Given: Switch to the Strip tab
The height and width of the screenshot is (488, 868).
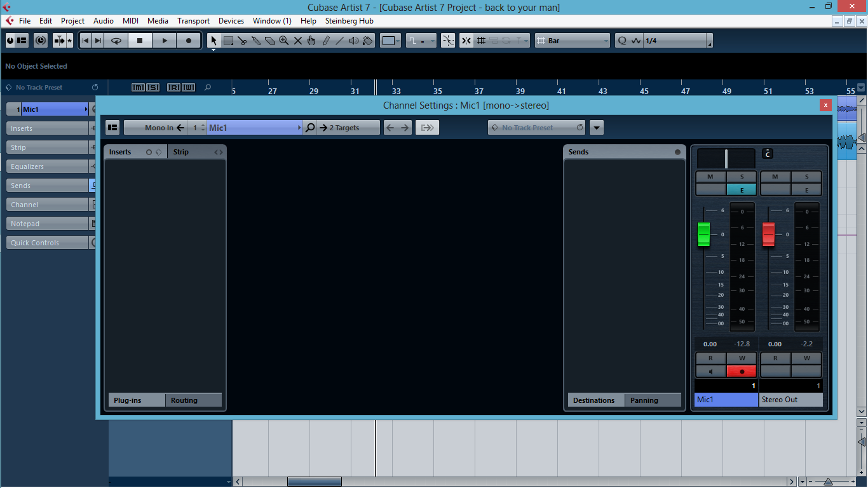Looking at the screenshot, I should pos(196,152).
